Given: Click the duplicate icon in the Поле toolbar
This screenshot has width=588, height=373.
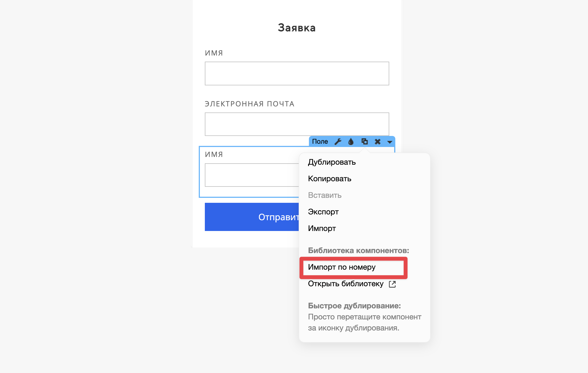Looking at the screenshot, I should point(364,141).
